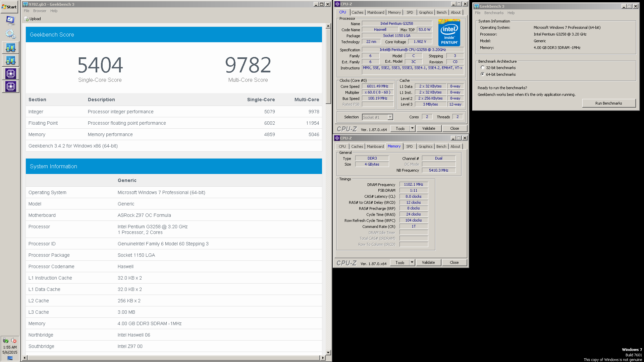
Task: Switch to Caches tab in CPU-Z memory window
Action: coord(357,146)
